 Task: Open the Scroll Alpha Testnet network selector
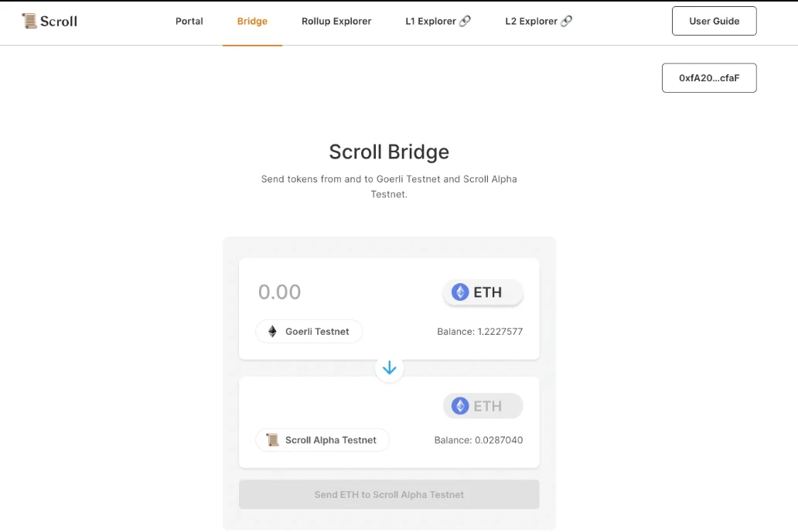[322, 440]
